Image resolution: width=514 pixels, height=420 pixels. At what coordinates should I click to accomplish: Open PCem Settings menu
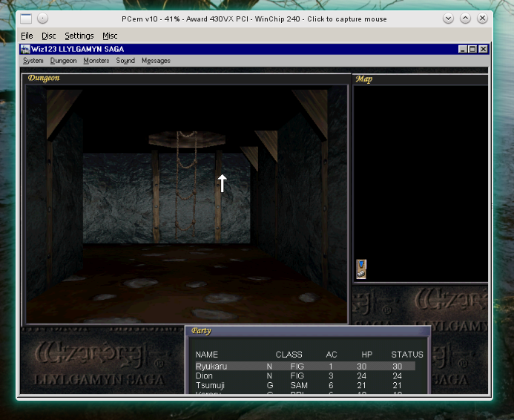(x=79, y=36)
